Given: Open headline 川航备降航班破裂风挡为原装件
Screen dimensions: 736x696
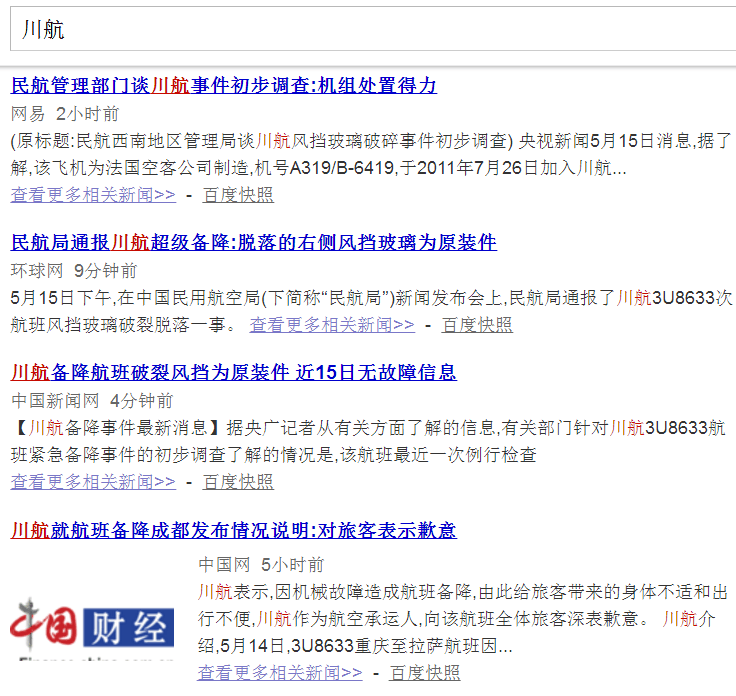Looking at the screenshot, I should [x=233, y=373].
